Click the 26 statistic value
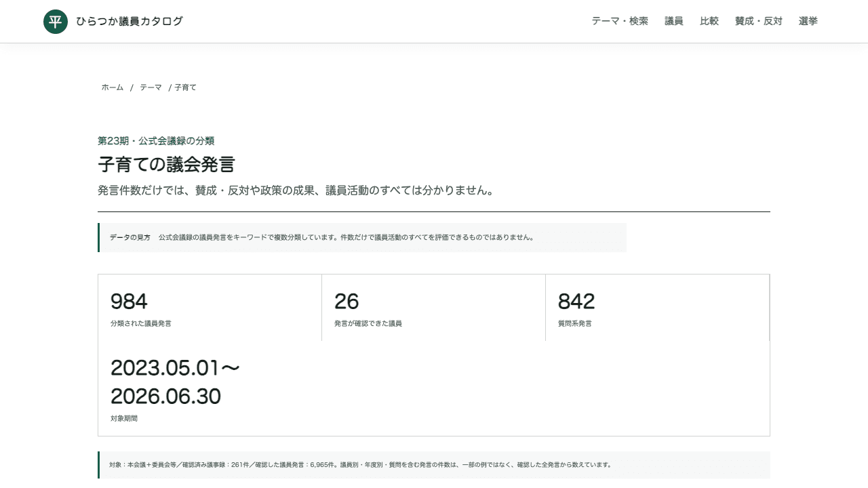This screenshot has height=488, width=868. click(347, 301)
